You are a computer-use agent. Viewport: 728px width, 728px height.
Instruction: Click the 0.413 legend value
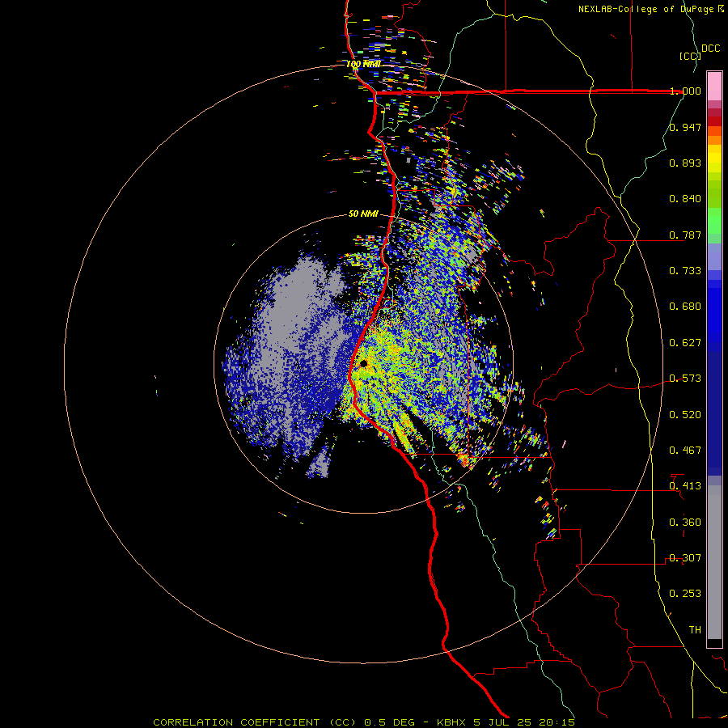pyautogui.click(x=685, y=486)
